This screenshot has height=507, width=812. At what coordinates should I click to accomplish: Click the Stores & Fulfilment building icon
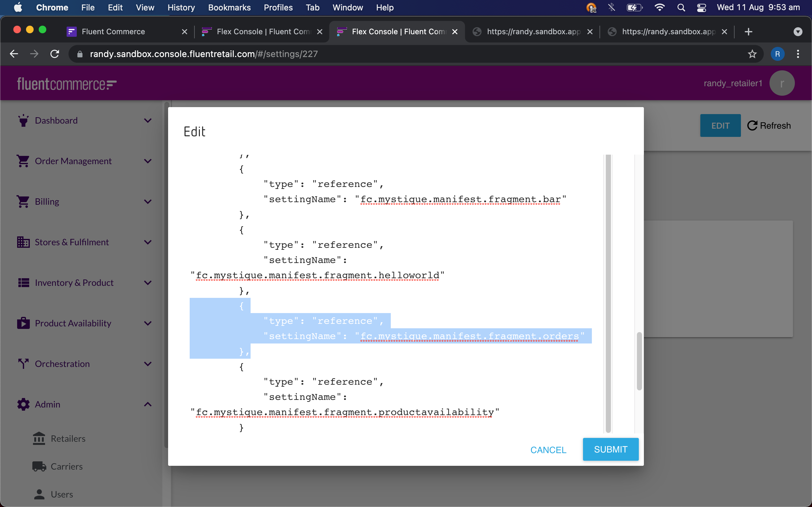[23, 242]
